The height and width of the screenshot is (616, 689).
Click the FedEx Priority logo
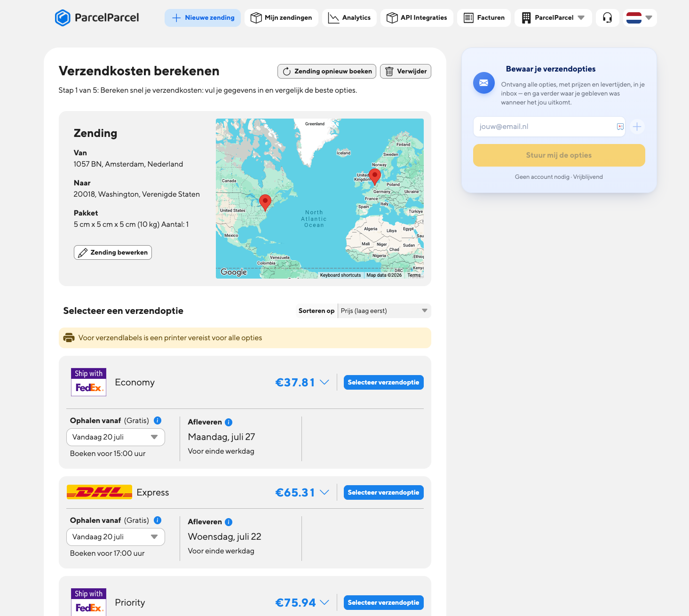88,602
